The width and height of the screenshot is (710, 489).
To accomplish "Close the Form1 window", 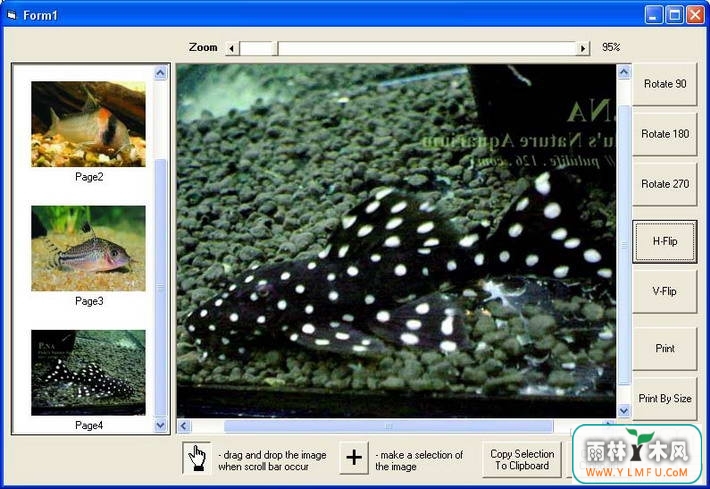I will 695,15.
